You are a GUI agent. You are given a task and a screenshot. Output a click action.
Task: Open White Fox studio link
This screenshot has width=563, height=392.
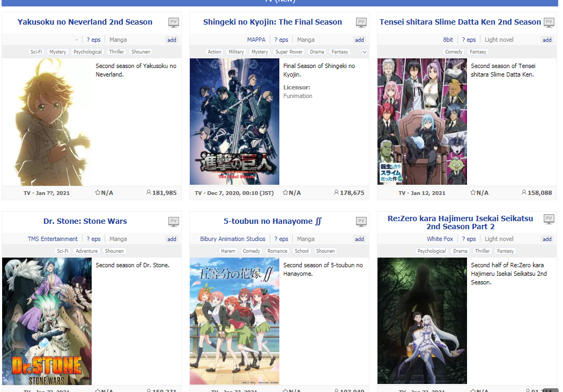coord(440,239)
